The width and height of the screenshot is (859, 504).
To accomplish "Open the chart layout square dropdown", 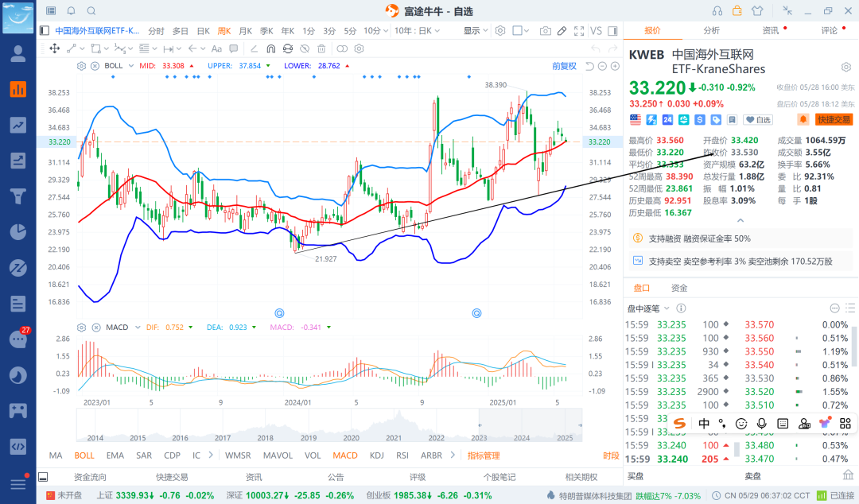I will pos(520,31).
